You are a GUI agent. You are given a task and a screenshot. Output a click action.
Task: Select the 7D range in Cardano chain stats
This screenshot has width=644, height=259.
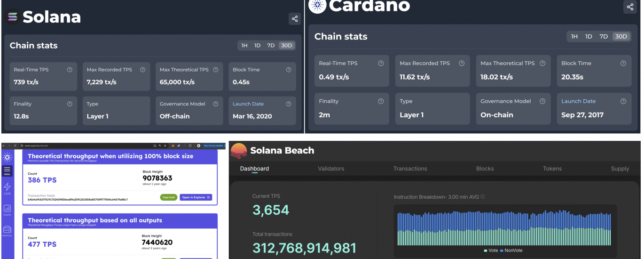(x=604, y=36)
